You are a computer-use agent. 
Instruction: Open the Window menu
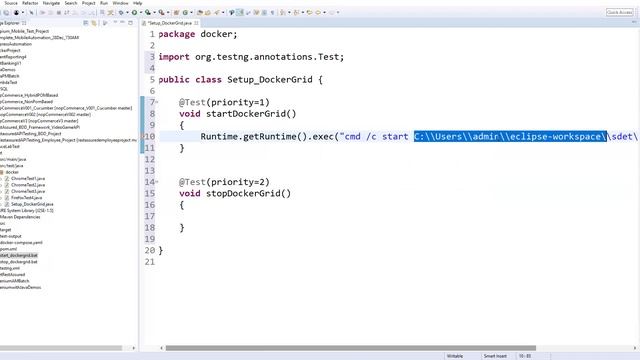click(x=120, y=3)
